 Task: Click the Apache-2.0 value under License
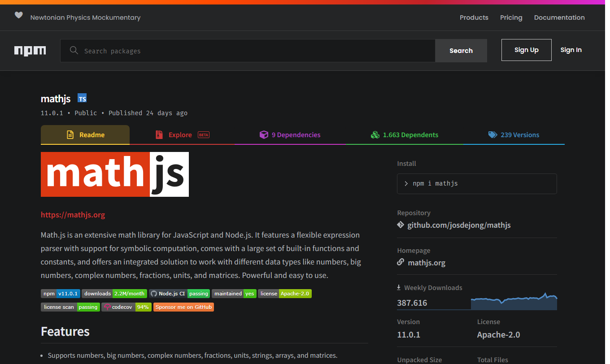[x=499, y=334]
